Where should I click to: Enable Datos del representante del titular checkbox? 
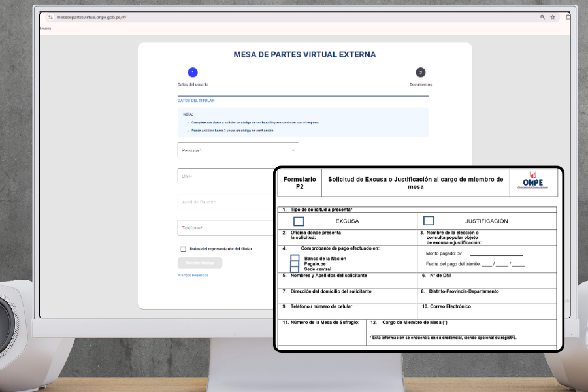[x=184, y=249]
